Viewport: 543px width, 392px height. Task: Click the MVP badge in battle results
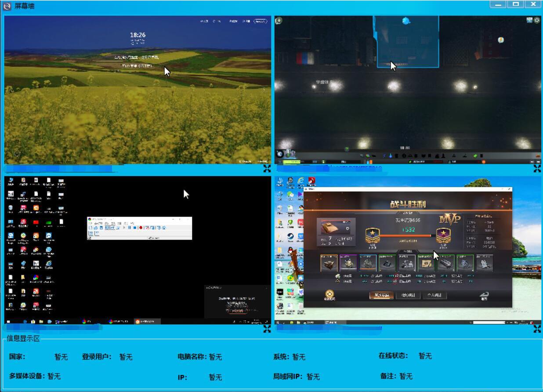(x=449, y=219)
